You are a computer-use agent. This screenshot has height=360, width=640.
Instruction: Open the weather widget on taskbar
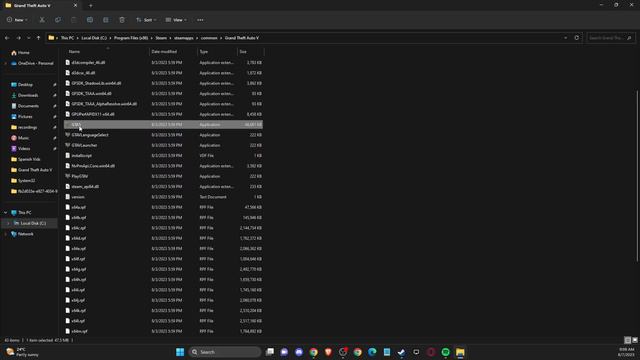tap(22, 352)
